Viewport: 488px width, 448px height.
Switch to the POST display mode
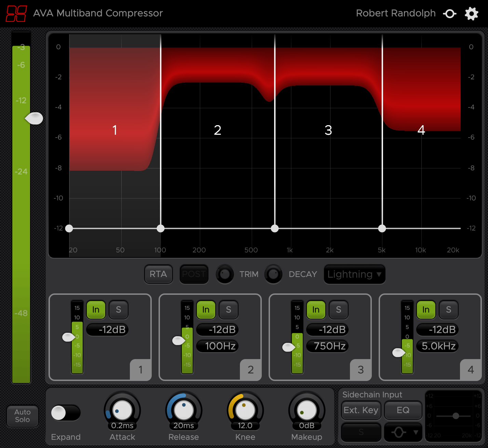coord(194,274)
